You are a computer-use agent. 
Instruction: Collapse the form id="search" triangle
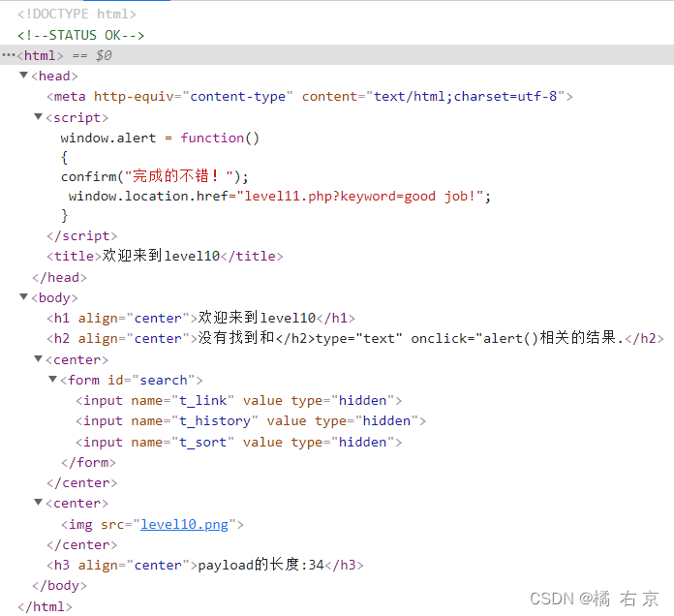tap(53, 379)
